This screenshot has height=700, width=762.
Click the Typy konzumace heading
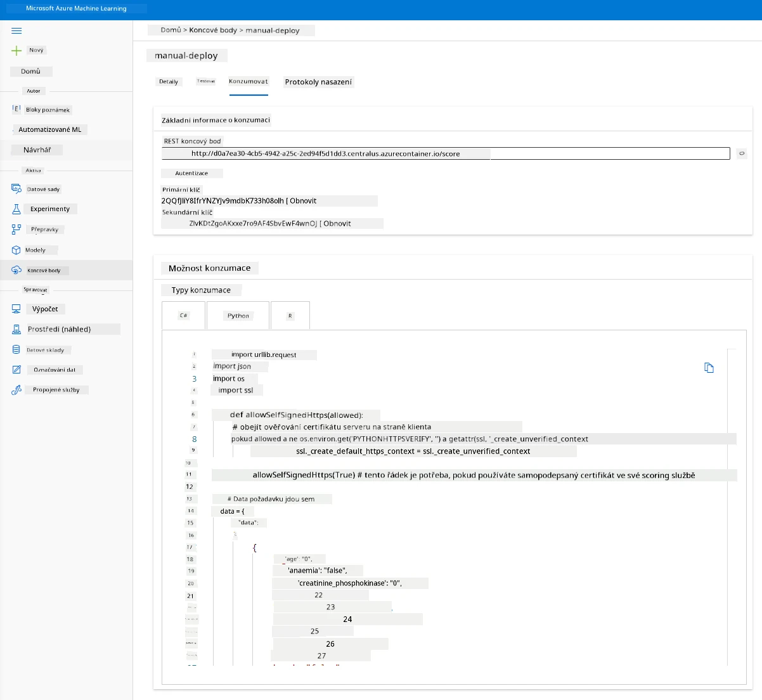tap(201, 290)
